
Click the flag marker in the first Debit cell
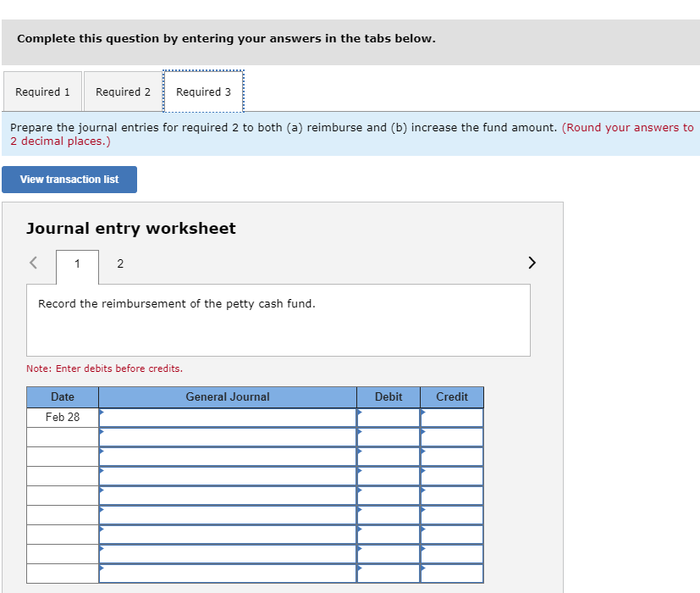click(360, 411)
